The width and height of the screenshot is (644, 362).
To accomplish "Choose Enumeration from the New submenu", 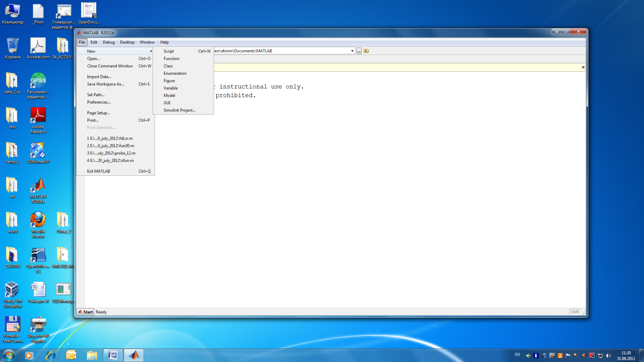I will pyautogui.click(x=183, y=73).
